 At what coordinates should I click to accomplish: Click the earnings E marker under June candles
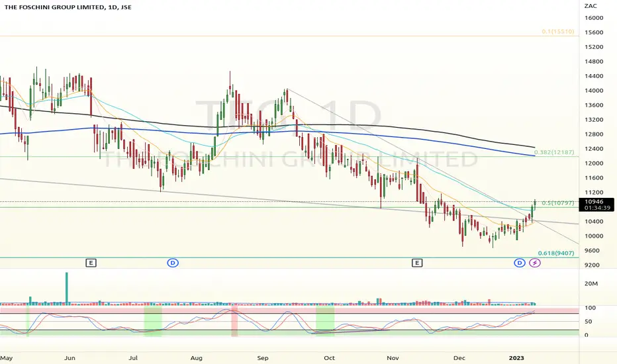pos(91,263)
